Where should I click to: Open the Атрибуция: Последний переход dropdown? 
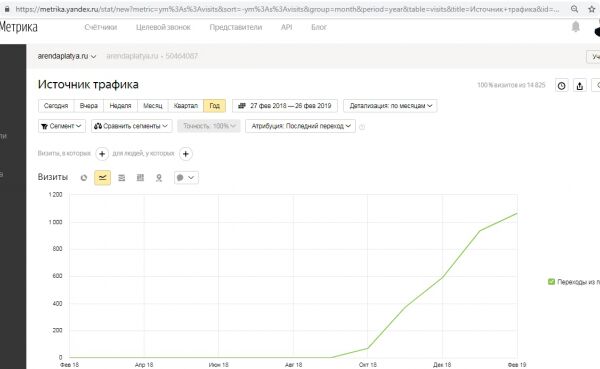point(300,126)
